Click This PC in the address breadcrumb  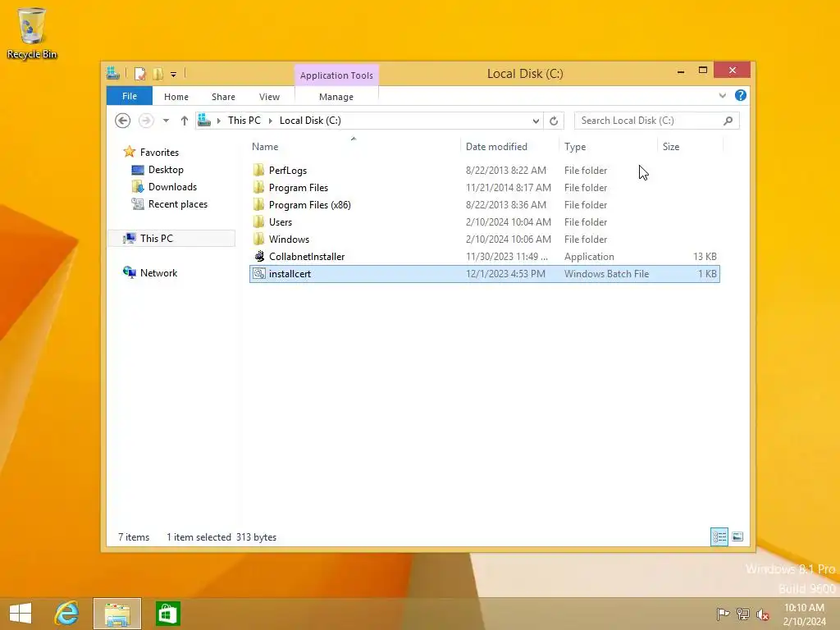[244, 121]
